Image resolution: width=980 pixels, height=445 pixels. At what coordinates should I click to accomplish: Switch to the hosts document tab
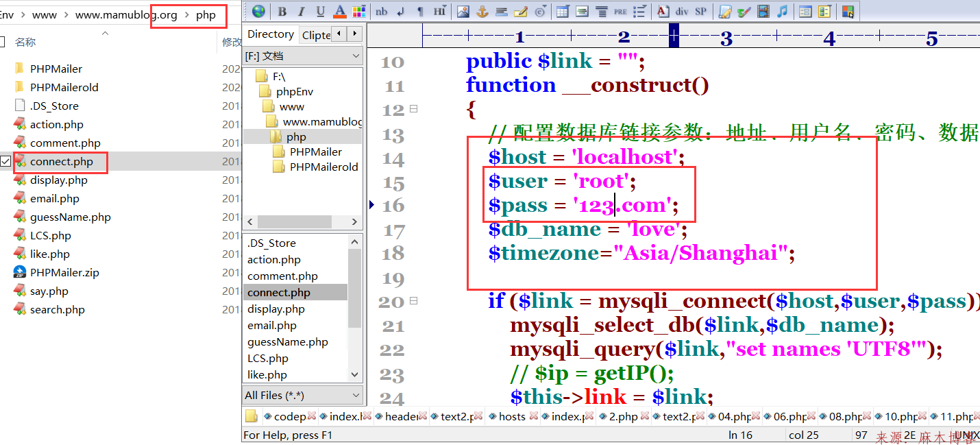pyautogui.click(x=512, y=416)
